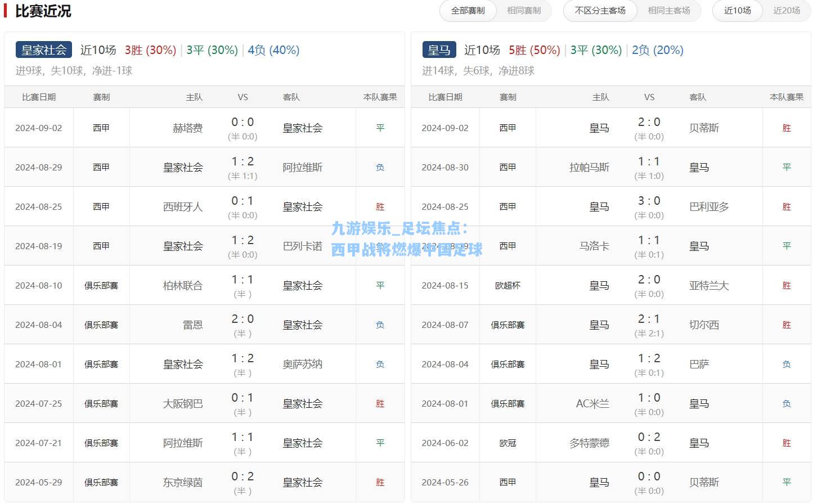The height and width of the screenshot is (504, 813).
Task: Open 多特蒙德 team link
Action: pos(589,443)
